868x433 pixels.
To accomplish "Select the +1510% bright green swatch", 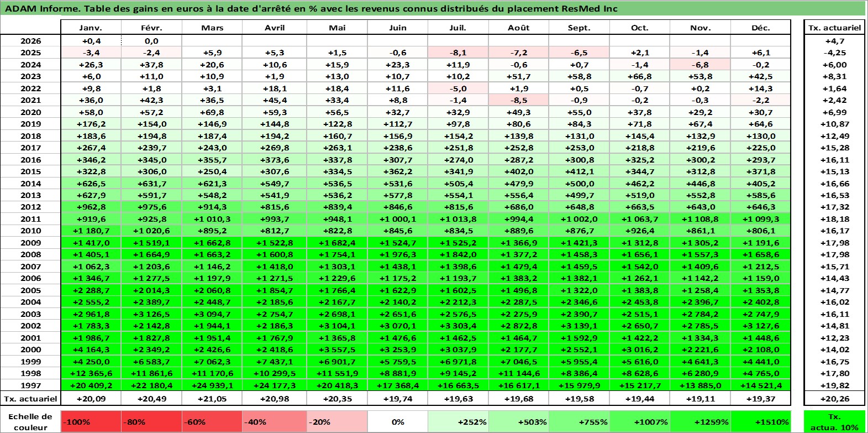I will click(x=761, y=422).
